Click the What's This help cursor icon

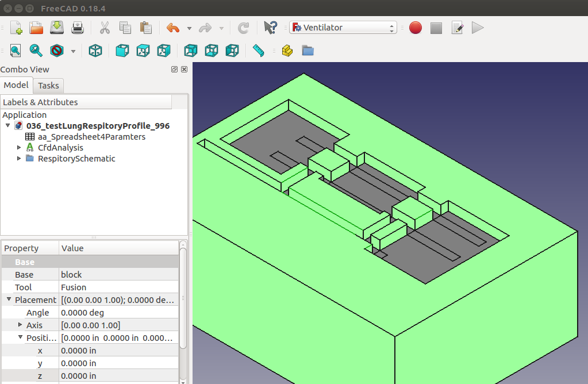point(270,28)
